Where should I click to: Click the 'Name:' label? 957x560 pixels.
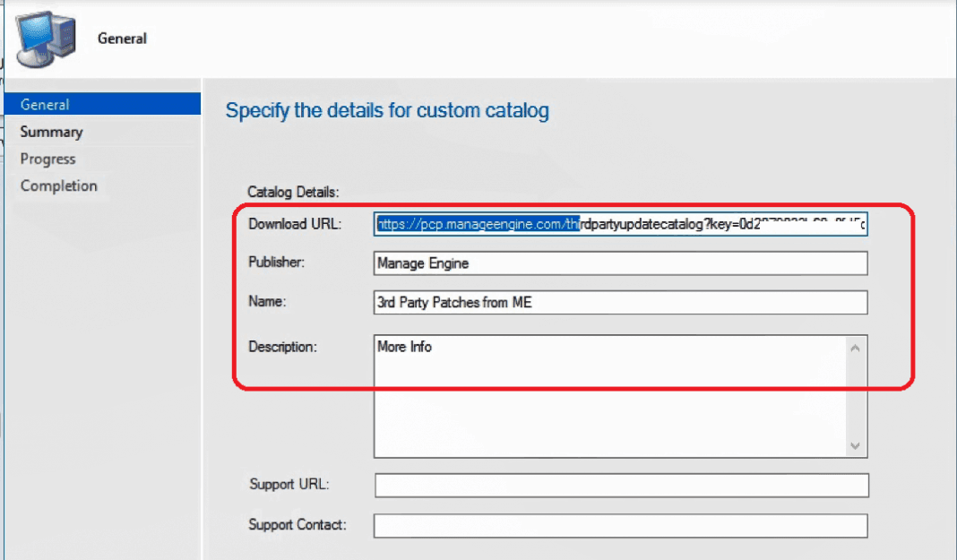tap(267, 301)
